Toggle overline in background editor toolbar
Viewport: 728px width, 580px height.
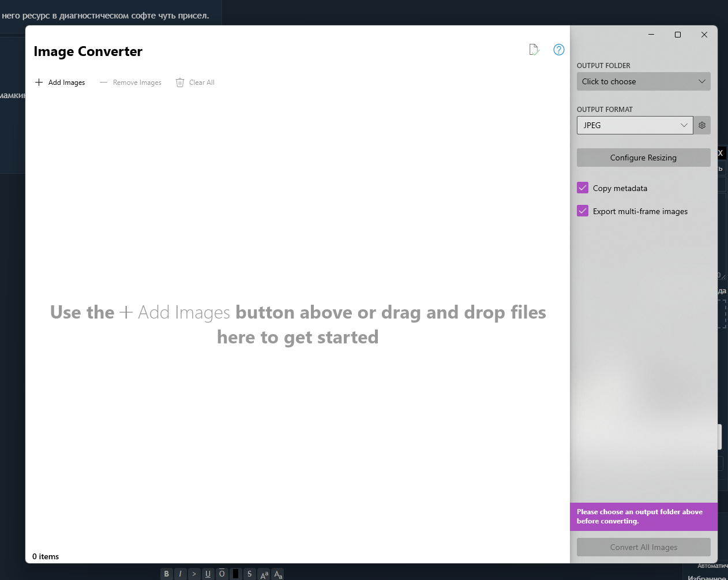pyautogui.click(x=222, y=574)
